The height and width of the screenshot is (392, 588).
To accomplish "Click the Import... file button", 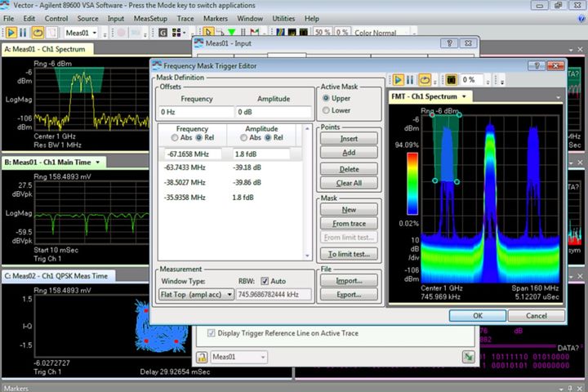I will click(349, 280).
